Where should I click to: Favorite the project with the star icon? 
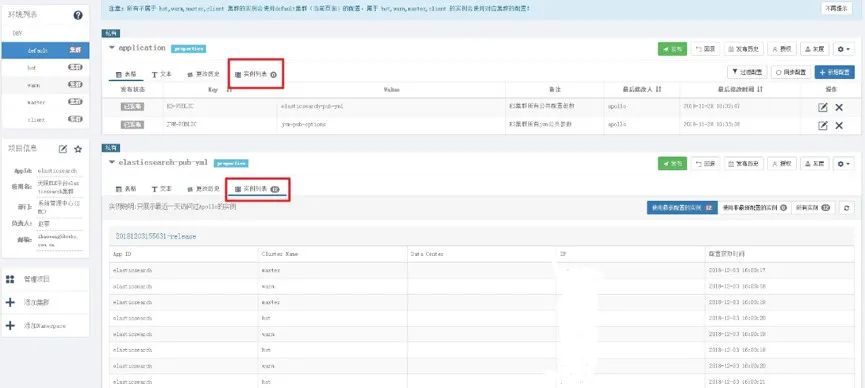(x=78, y=149)
